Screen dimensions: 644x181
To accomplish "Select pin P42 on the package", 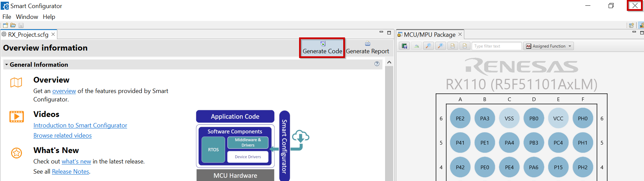I will 460,167.
